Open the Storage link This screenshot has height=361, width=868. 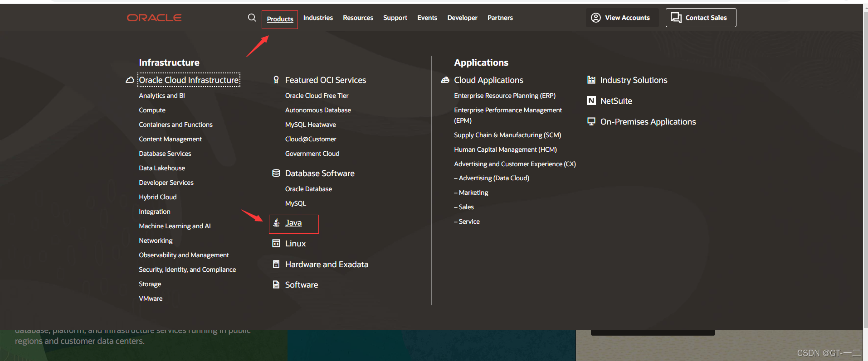150,284
